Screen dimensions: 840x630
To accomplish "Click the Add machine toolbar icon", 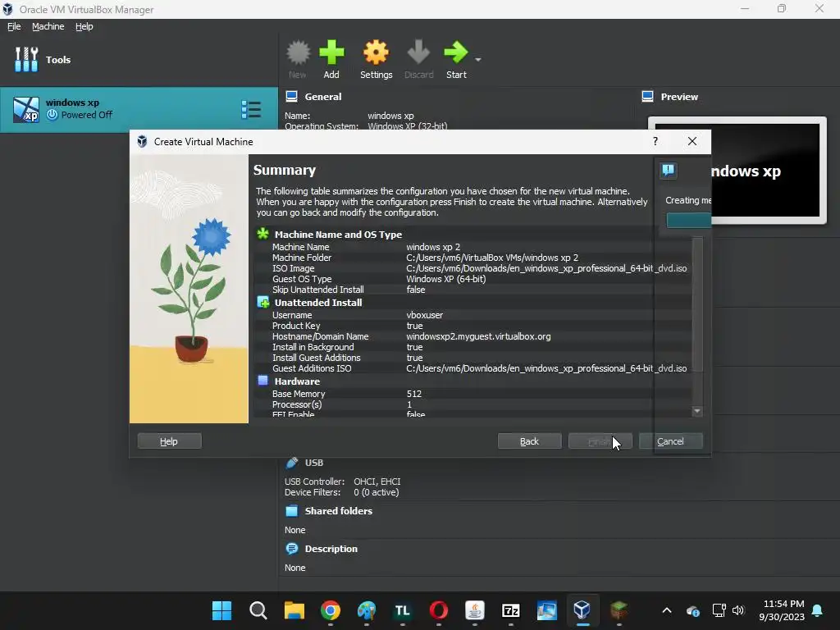I will [331, 52].
